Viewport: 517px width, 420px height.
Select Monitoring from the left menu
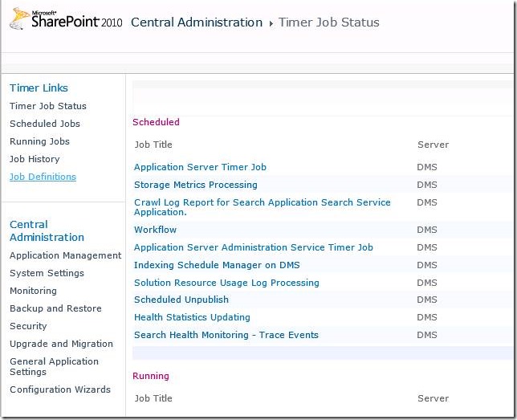pos(33,291)
